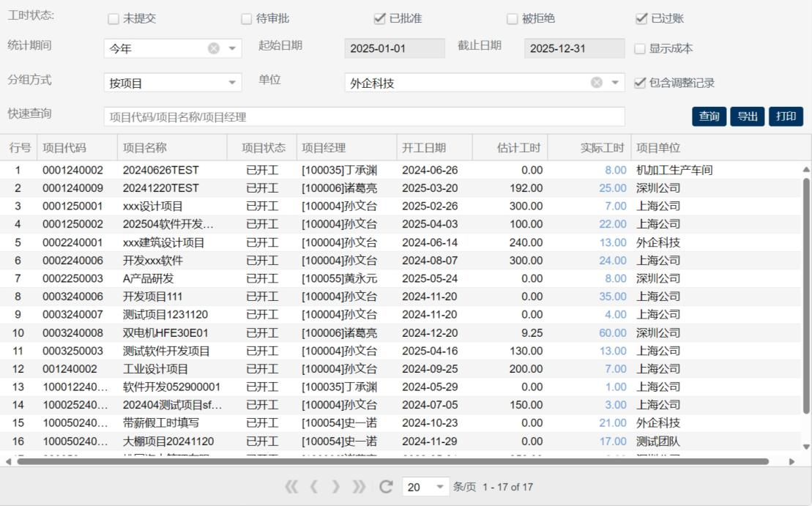Click the 实际工时 column header
Viewport: 812px width, 506px height.
[602, 148]
